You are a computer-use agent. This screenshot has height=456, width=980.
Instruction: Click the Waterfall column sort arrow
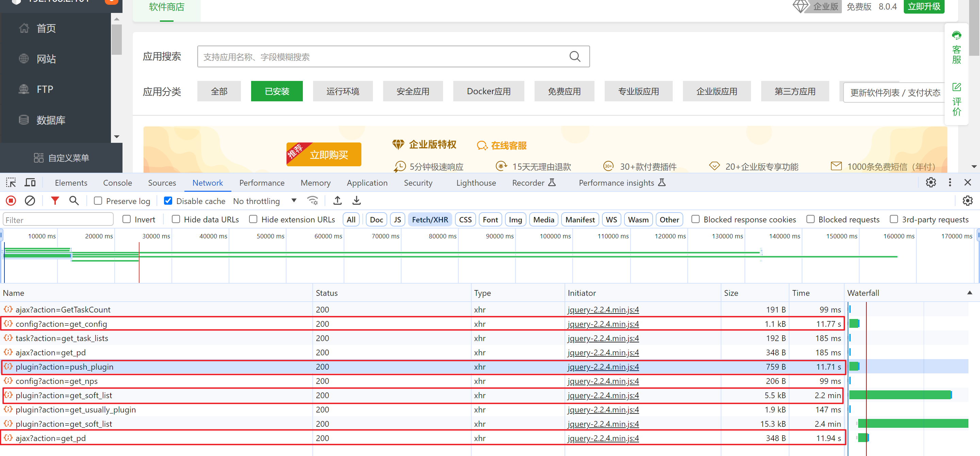[969, 292]
